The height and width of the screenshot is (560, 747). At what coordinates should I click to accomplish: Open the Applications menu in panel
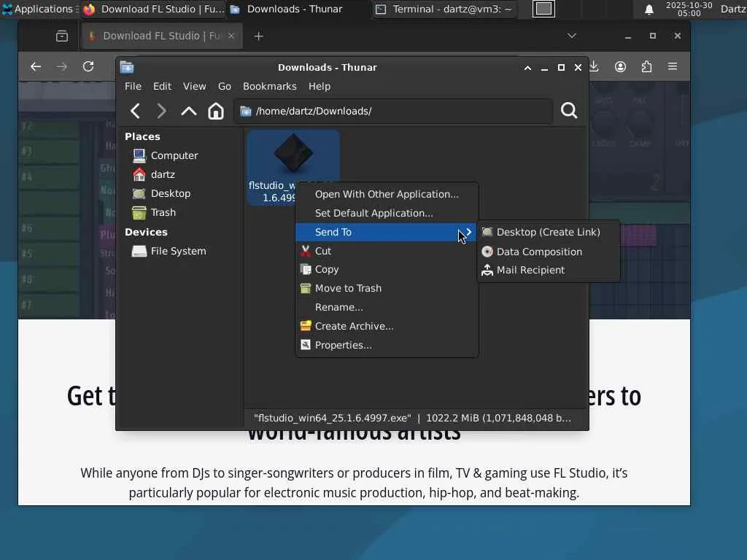pos(39,9)
